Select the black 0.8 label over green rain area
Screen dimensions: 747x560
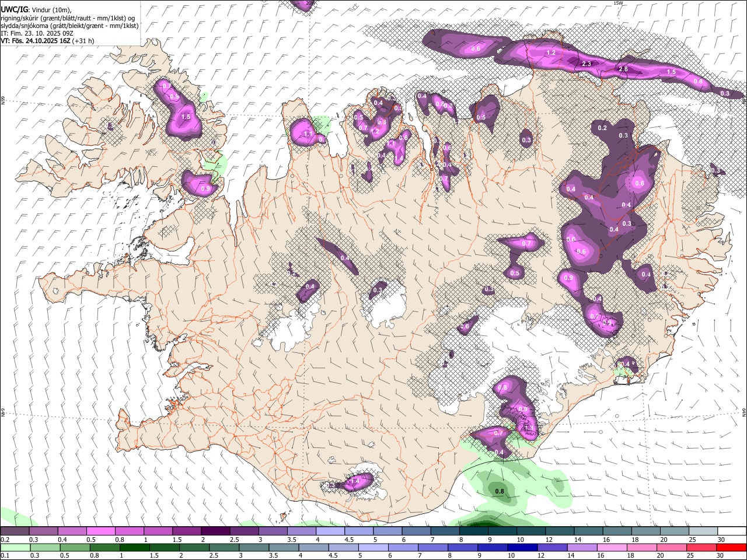(500, 491)
